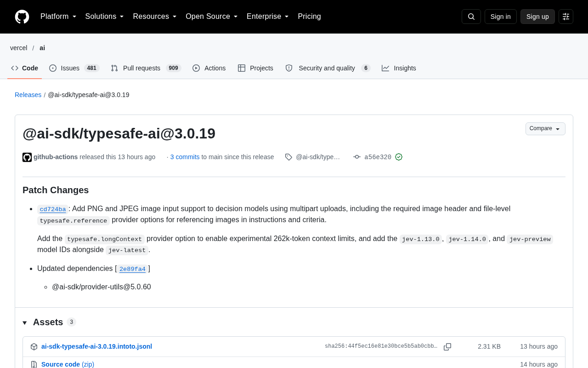Image resolution: width=588 pixels, height=368 pixels.
Task: Open the Pull requests tab
Action: point(146,68)
